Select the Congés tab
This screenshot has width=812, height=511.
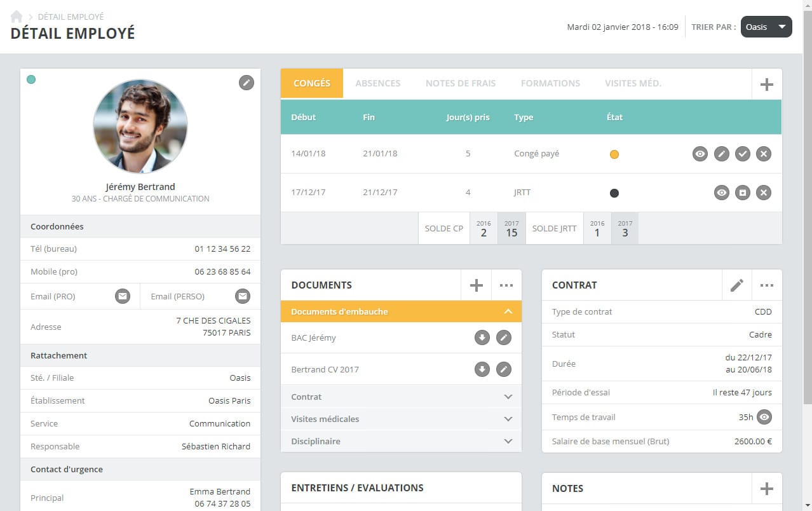click(312, 83)
